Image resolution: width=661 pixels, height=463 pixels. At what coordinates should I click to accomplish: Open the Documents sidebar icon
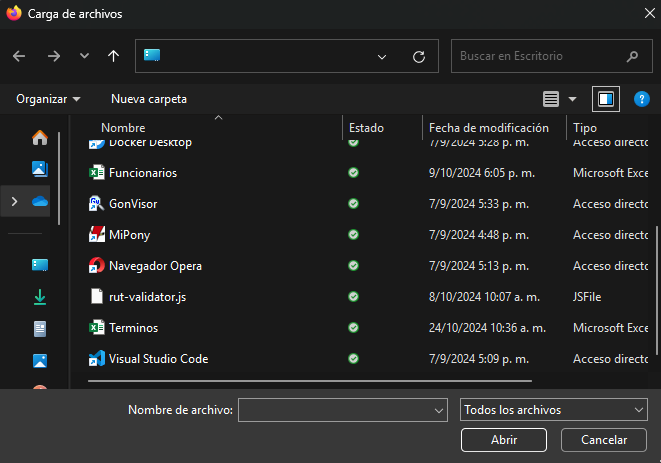[x=40, y=328]
